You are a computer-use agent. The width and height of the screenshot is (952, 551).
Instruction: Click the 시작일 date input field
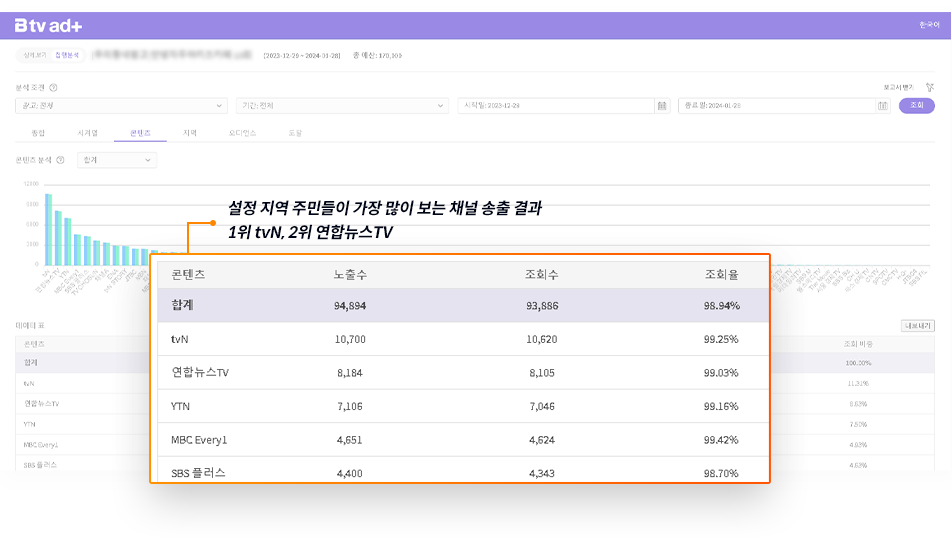tap(556, 106)
